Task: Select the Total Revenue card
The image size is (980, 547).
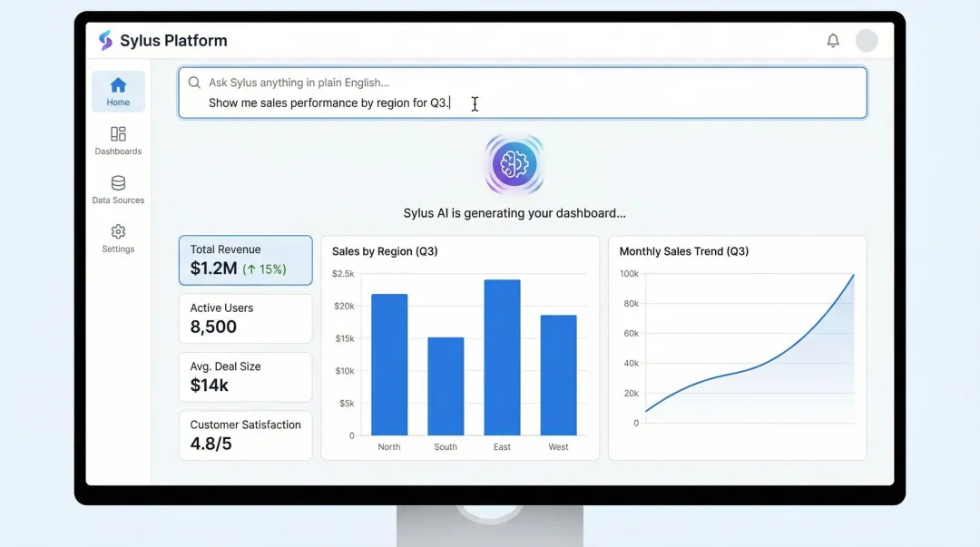Action: [245, 260]
